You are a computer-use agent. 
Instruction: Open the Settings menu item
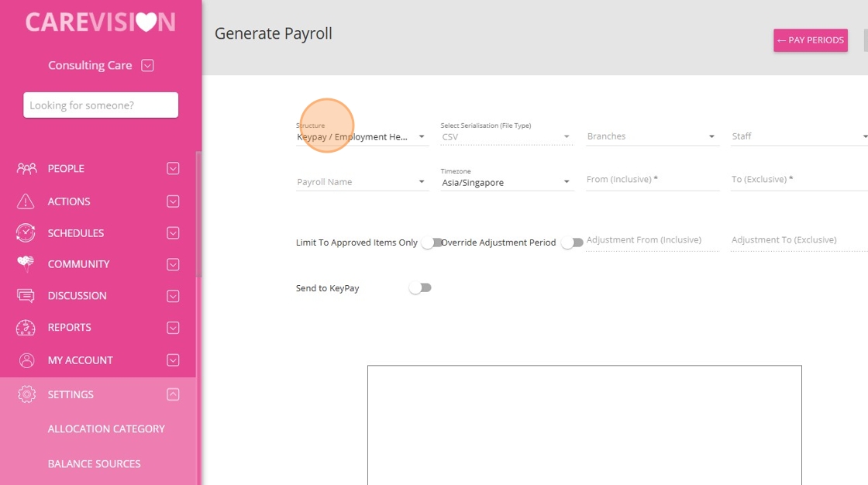pyautogui.click(x=71, y=395)
